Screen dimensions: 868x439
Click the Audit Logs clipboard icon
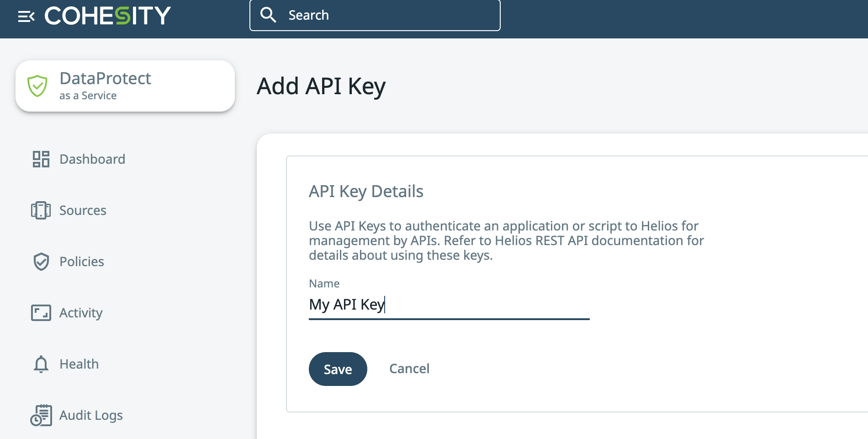(x=41, y=415)
